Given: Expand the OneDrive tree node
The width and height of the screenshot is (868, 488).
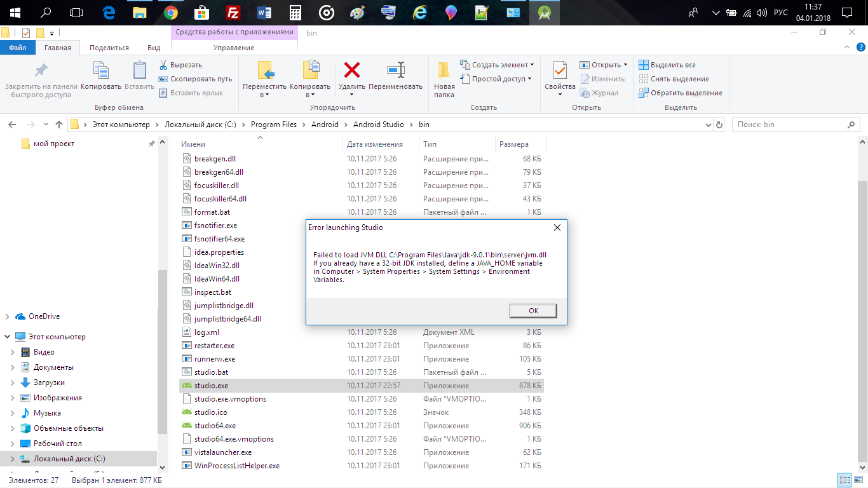Looking at the screenshot, I should (x=7, y=316).
